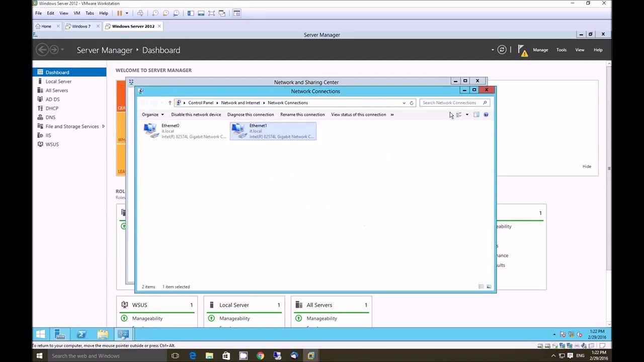The image size is (644, 362).
Task: Click Disable this network device
Action: point(196,115)
